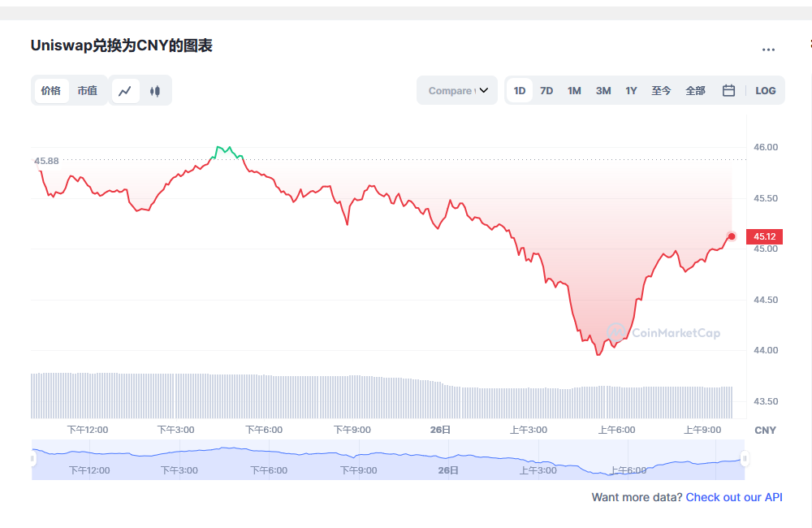This screenshot has width=812, height=528.
Task: Select the 1Y time range
Action: click(631, 91)
